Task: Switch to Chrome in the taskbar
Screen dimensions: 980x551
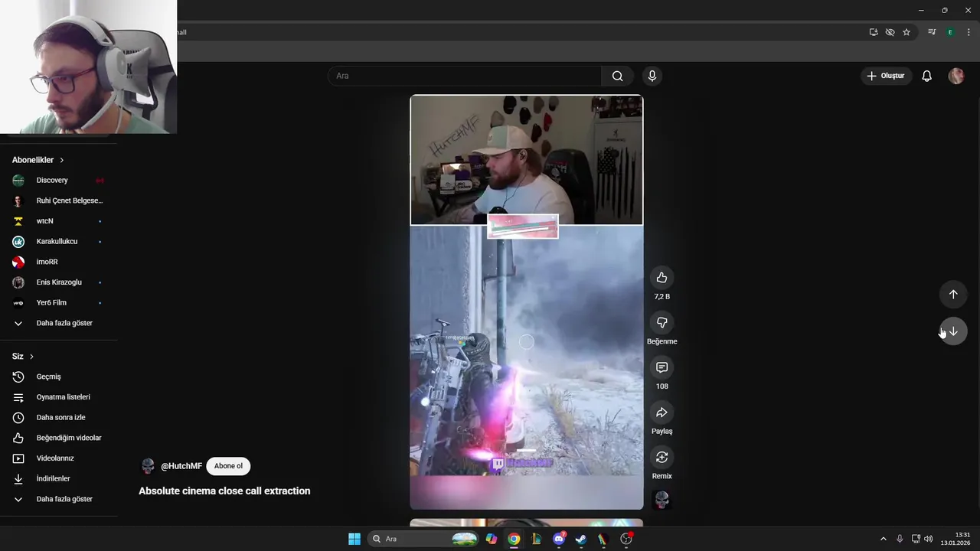Action: 514,539
